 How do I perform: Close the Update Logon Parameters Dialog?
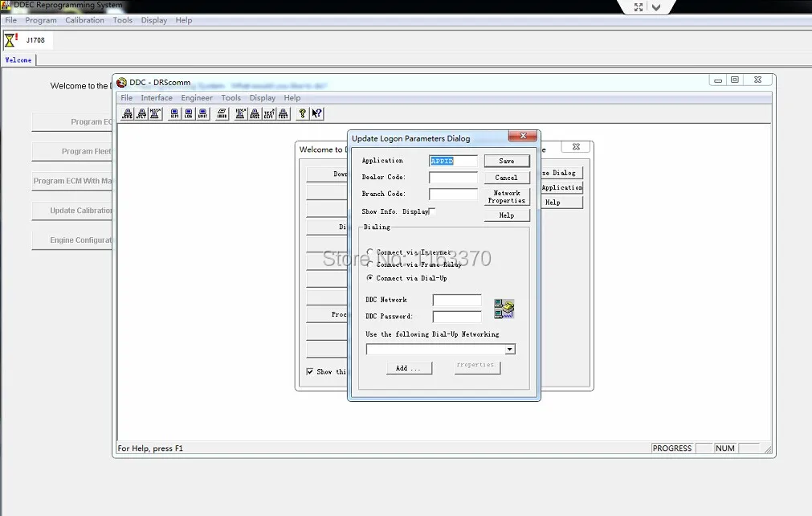click(x=523, y=136)
